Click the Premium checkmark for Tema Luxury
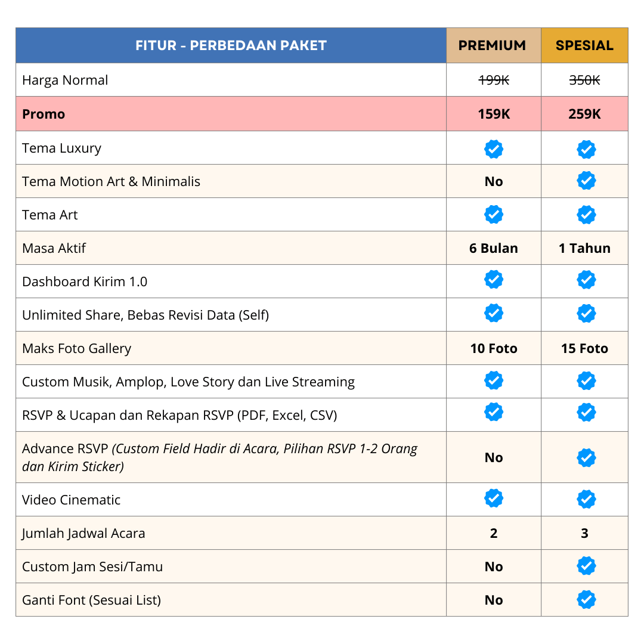This screenshot has height=644, width=644. point(494,148)
